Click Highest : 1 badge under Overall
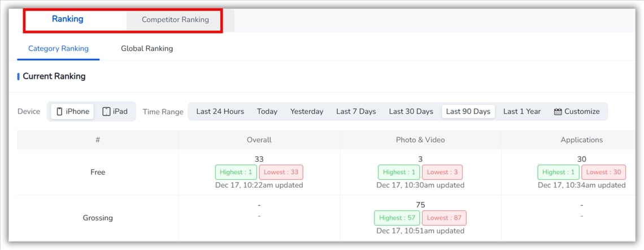Viewport: 644px width, 250px height. coord(236,173)
